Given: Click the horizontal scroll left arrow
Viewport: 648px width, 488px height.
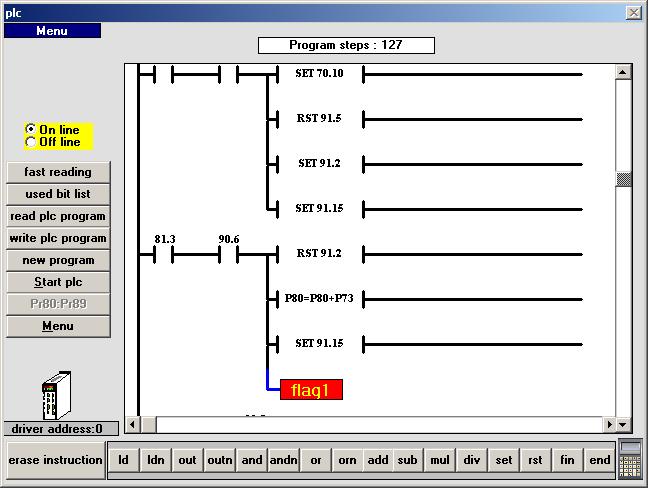Looking at the screenshot, I should (132, 424).
